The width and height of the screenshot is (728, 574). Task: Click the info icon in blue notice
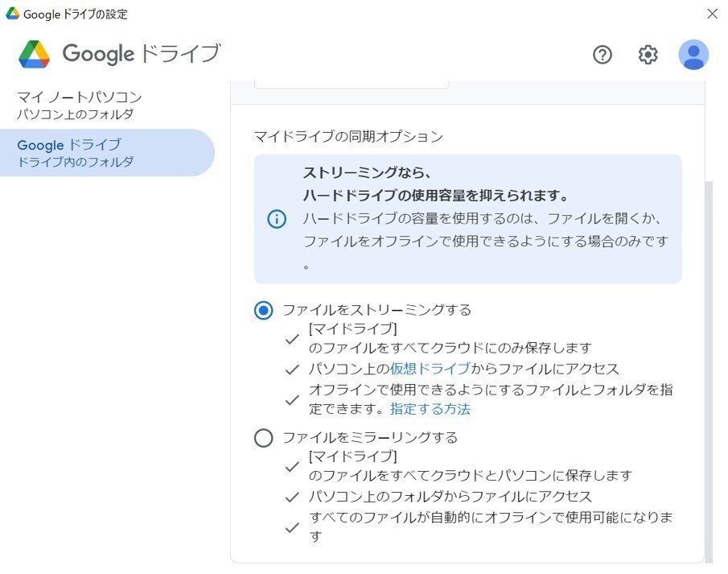pos(277,219)
